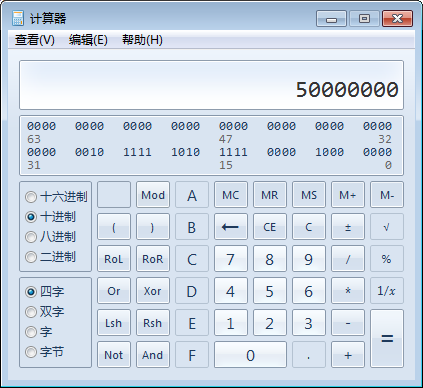Click the multiplication asterisk key
Viewport: 423px width, 388px height.
pos(348,291)
